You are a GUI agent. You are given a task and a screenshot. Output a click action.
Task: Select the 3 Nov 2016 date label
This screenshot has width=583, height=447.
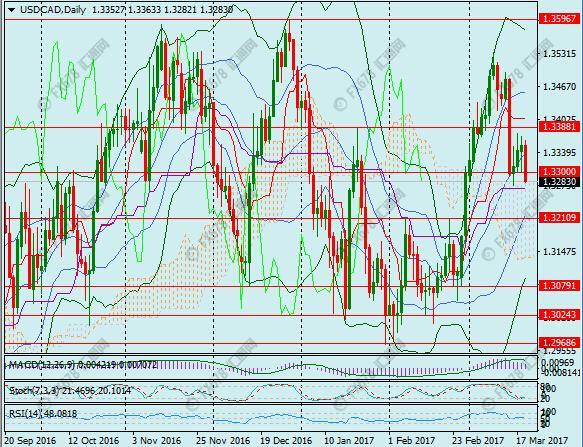click(157, 441)
